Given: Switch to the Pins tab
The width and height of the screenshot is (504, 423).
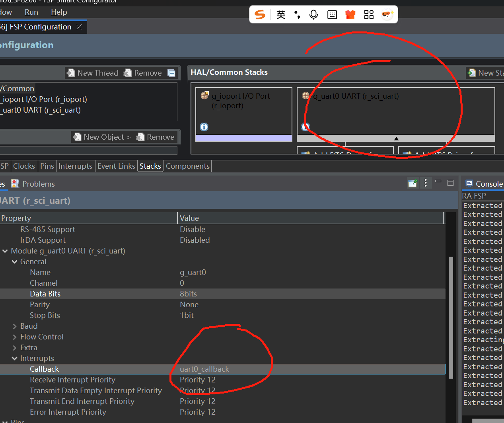Looking at the screenshot, I should click(x=47, y=166).
